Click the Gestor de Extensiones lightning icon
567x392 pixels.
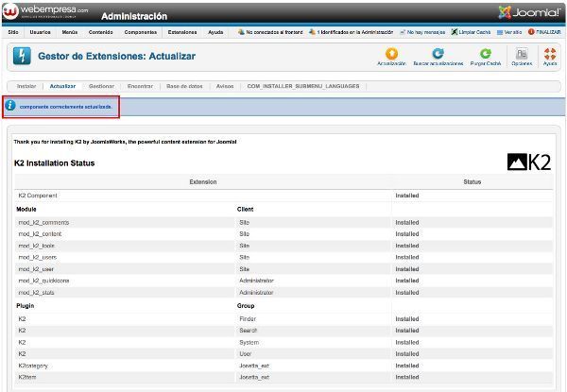(x=22, y=56)
